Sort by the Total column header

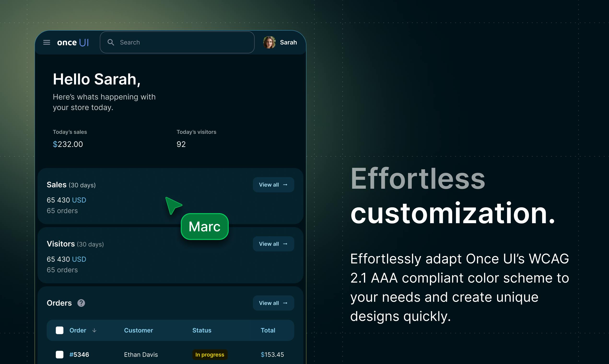coord(268,330)
